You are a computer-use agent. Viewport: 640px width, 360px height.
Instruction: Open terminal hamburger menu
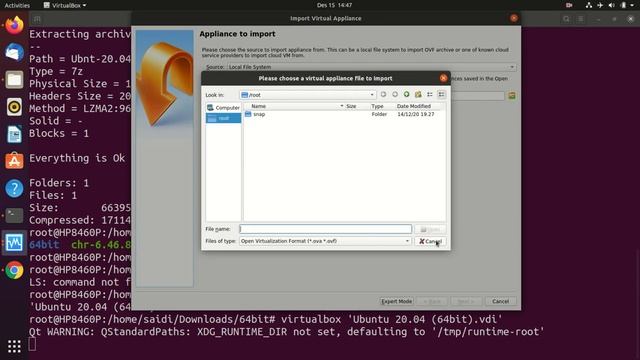coord(580,19)
